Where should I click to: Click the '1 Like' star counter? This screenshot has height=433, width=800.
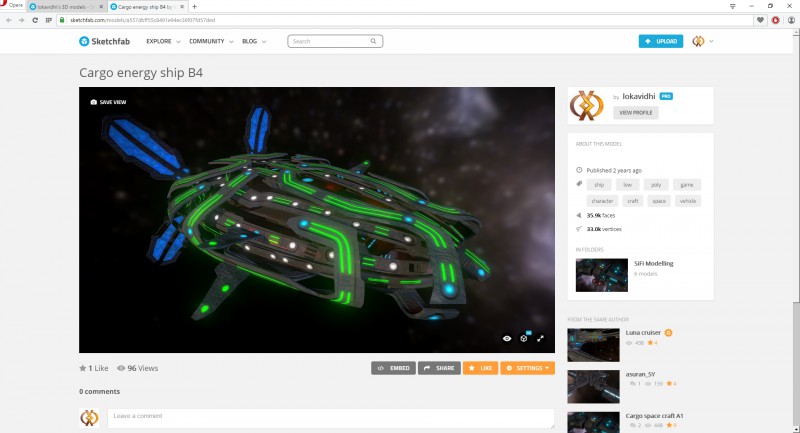[94, 368]
